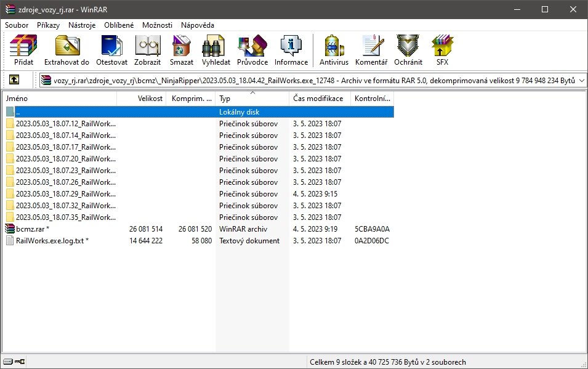The image size is (588, 369).
Task: Select RailWorks.exe.log.txt file name
Action: click(x=52, y=240)
